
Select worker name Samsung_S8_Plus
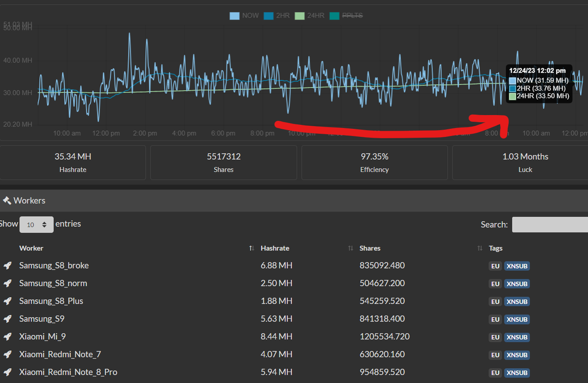click(51, 301)
